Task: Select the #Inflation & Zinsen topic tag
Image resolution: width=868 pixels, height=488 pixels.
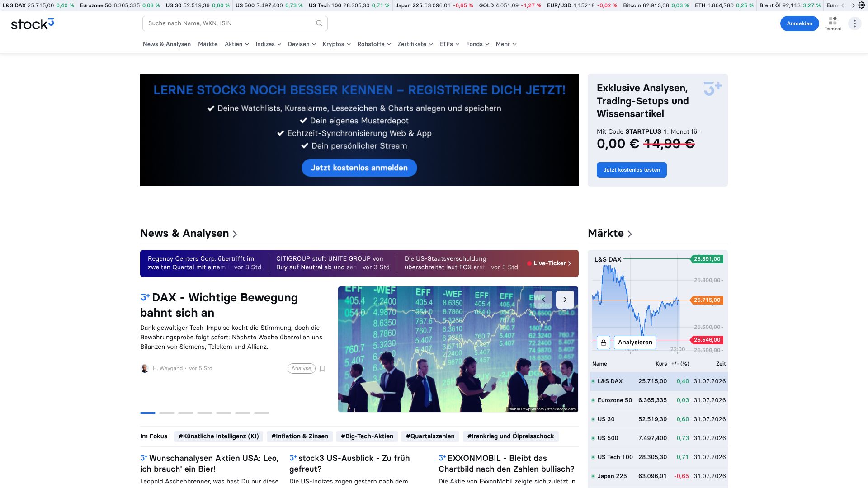Action: pos(300,436)
